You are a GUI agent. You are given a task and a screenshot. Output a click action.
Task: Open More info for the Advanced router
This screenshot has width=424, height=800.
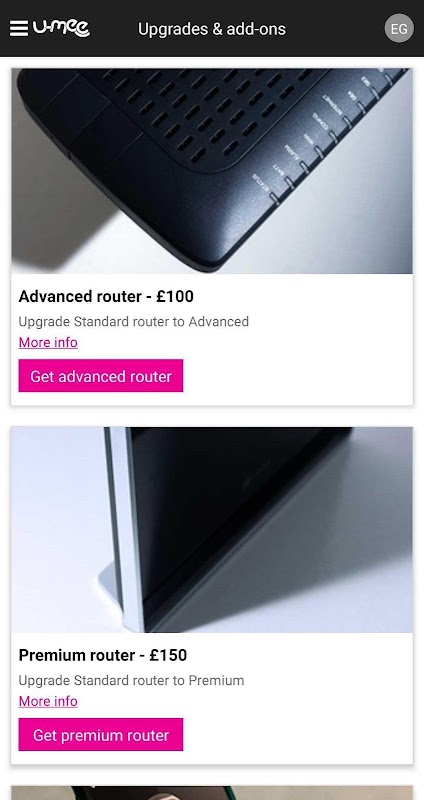pyautogui.click(x=48, y=342)
